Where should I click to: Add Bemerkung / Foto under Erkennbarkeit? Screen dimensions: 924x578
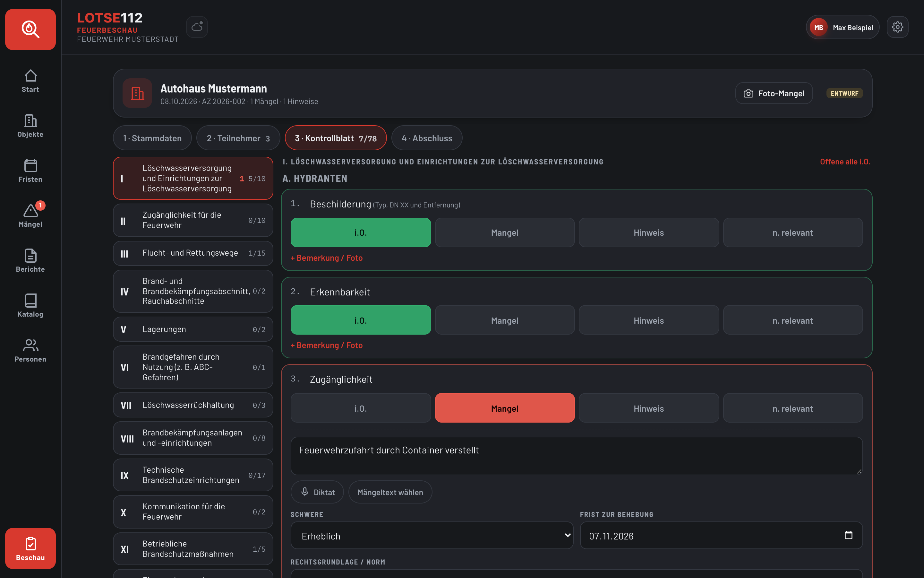click(x=327, y=345)
